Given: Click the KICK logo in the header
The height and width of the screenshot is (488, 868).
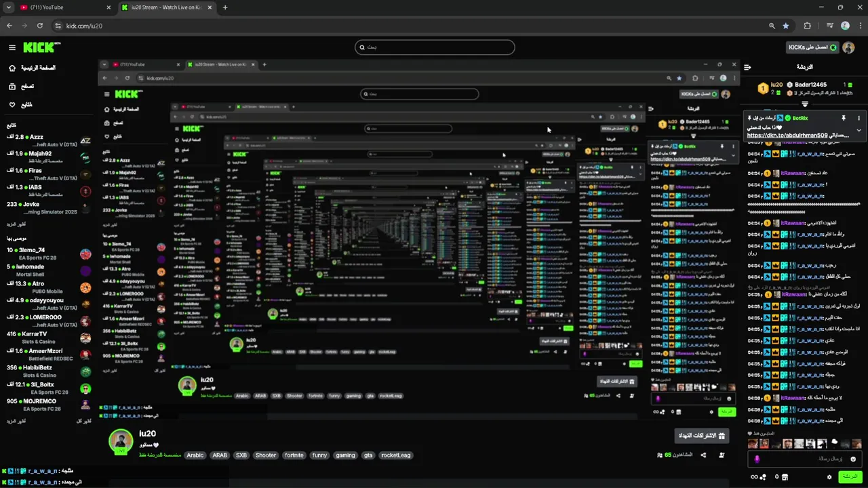Looking at the screenshot, I should (41, 47).
